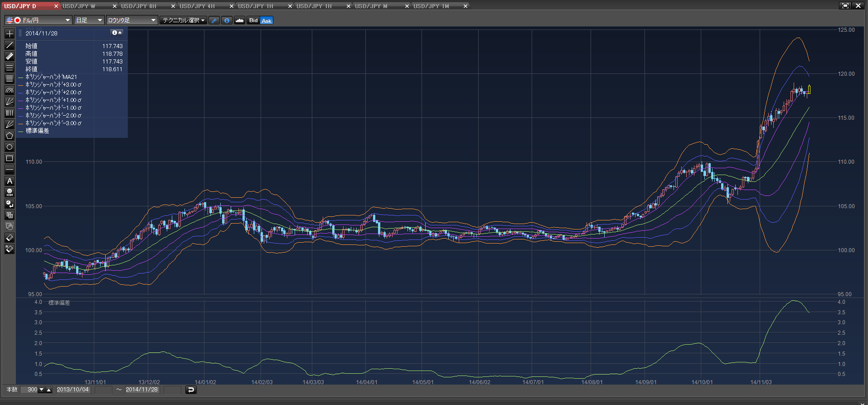The image size is (868, 405).
Task: Select the five-line Fibonacci retracement tool
Action: click(x=10, y=79)
